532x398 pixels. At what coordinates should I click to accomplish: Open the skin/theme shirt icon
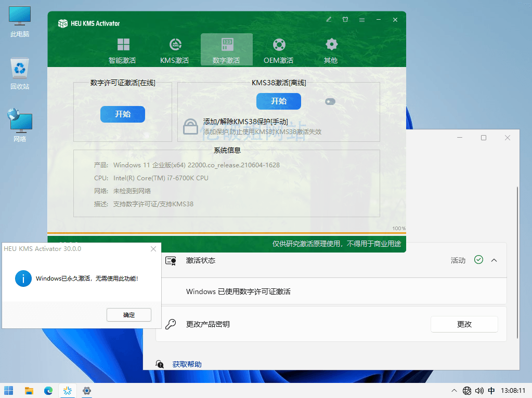[x=345, y=20]
